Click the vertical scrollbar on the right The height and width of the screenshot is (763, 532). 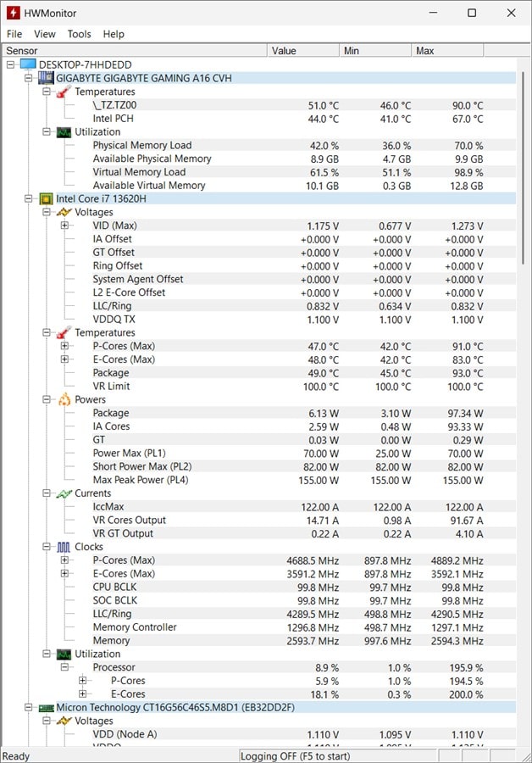click(524, 339)
